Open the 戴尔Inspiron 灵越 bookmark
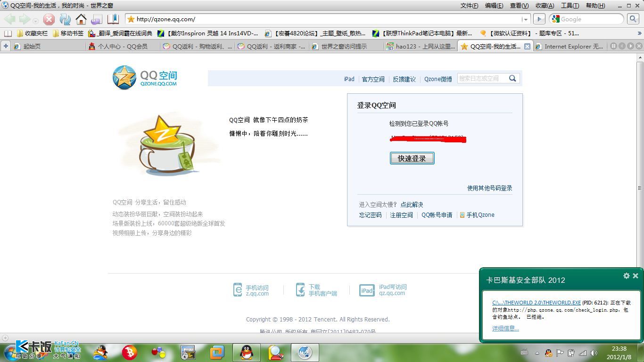Image resolution: width=644 pixels, height=362 pixels. coord(207,33)
